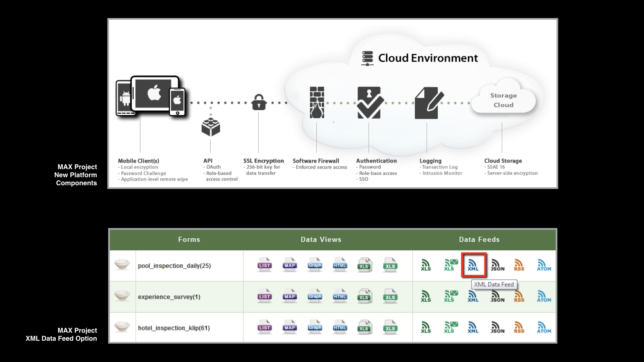Open XML data feed for pool_inspection_daily
The width and height of the screenshot is (644, 362).
point(473,265)
